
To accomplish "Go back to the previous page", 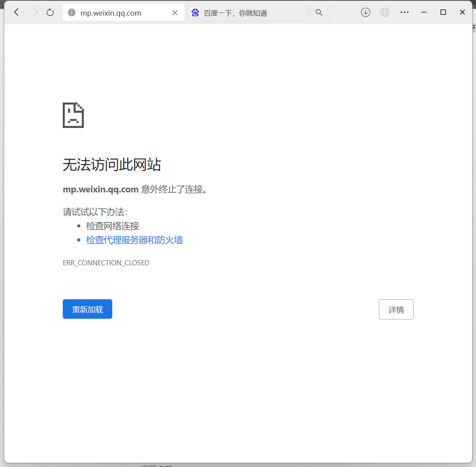I will point(16,12).
